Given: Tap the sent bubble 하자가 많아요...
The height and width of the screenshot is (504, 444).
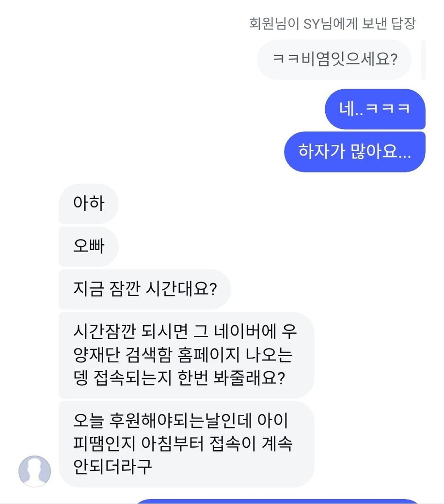Looking at the screenshot, I should tap(354, 152).
